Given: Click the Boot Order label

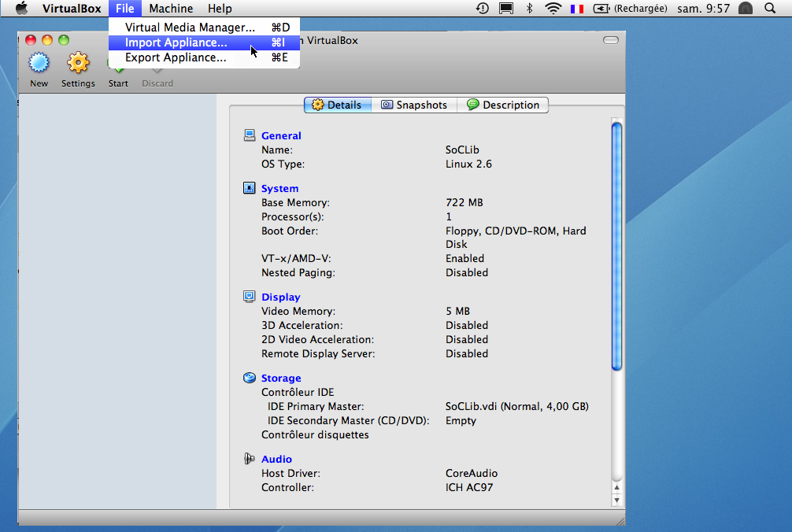Looking at the screenshot, I should point(290,231).
